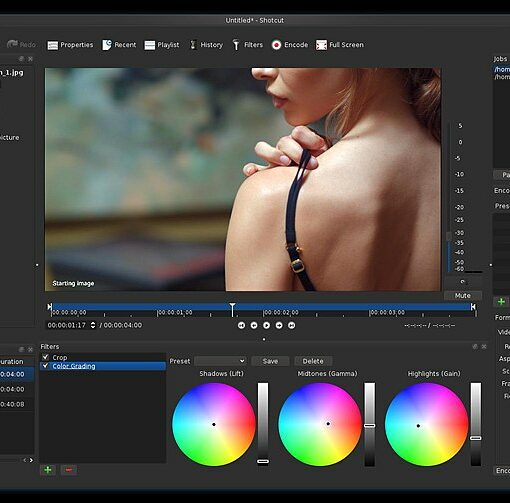Image resolution: width=510 pixels, height=503 pixels.
Task: Rewind playback with the transport control
Action: coord(254,325)
